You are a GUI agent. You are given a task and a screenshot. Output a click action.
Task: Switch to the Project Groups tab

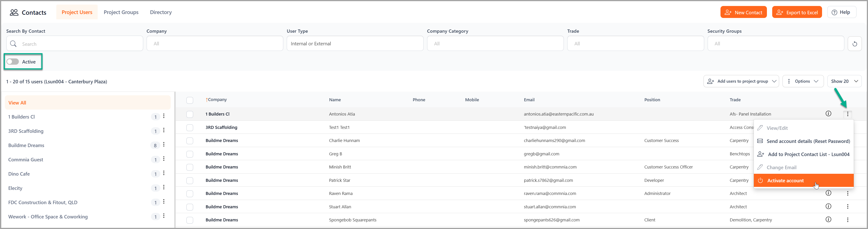[121, 12]
